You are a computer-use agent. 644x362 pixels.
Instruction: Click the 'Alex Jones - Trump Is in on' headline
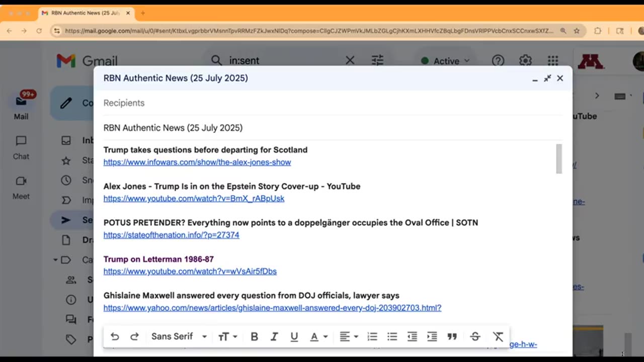(232, 186)
